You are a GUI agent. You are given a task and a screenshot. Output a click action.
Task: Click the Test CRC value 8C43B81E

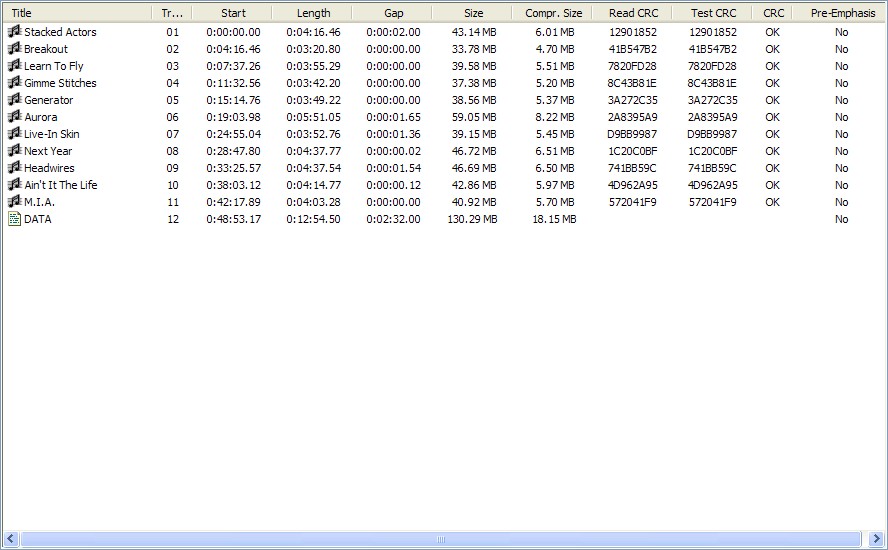[712, 83]
